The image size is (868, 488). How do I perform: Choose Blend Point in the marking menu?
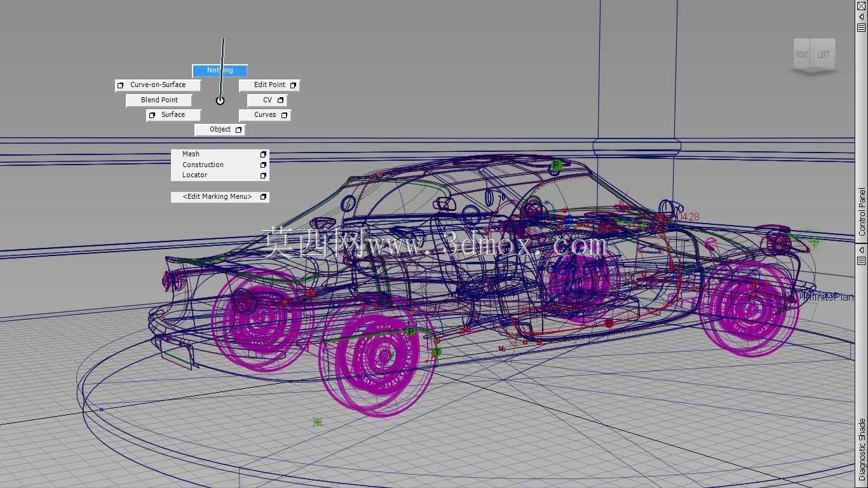click(159, 100)
